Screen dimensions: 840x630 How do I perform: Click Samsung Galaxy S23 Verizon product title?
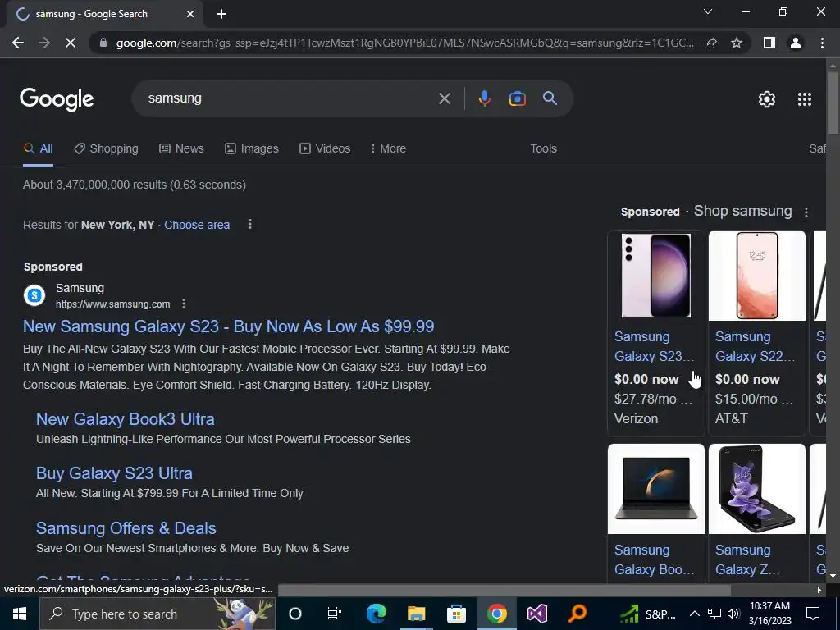click(x=654, y=346)
